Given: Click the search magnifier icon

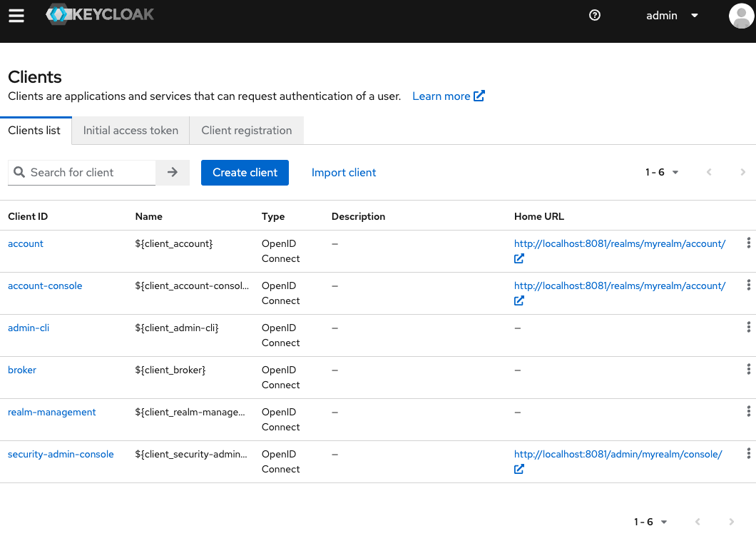Looking at the screenshot, I should tap(19, 172).
